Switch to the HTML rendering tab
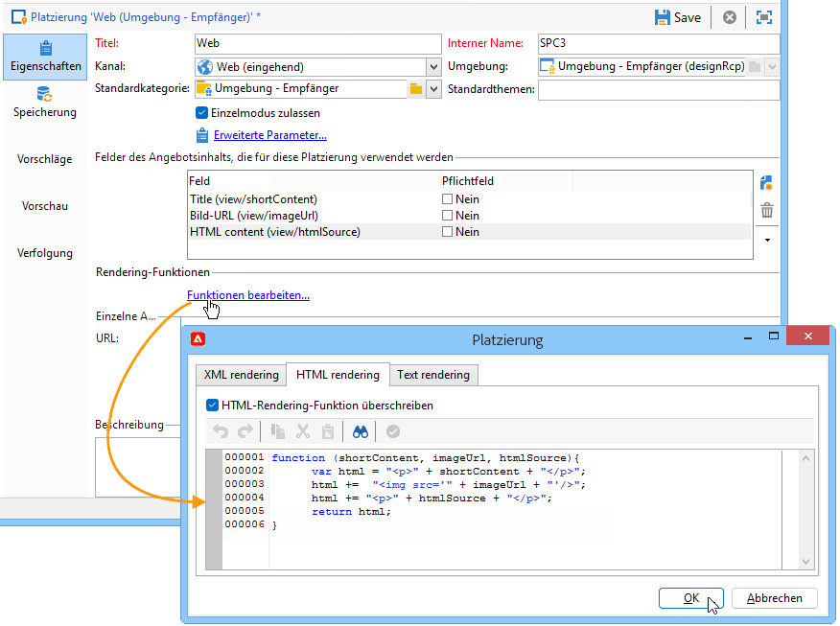Screen dimensions: 840x626 338,374
